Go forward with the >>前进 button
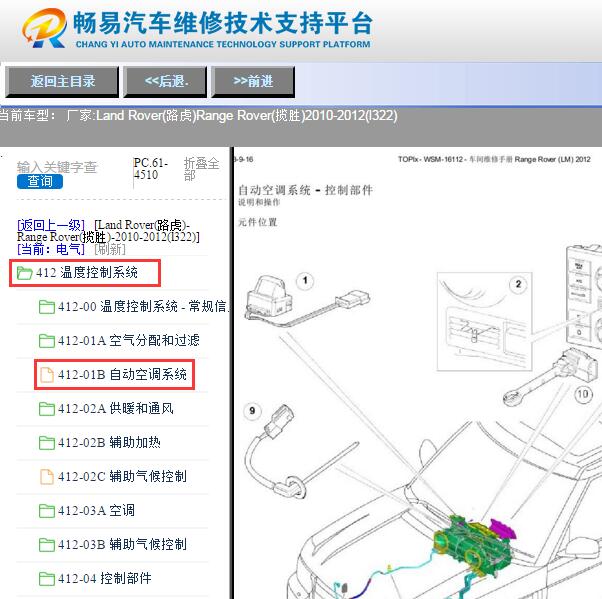The image size is (602, 599). point(253,81)
